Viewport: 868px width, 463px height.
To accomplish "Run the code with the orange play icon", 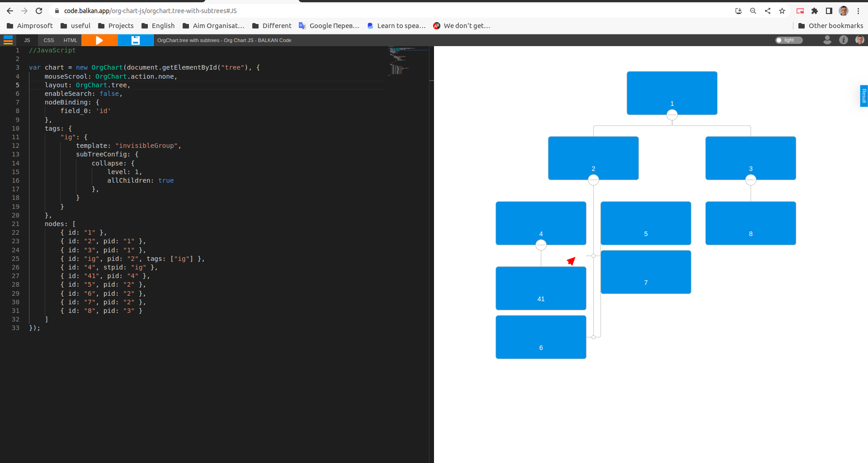I will tap(99, 40).
